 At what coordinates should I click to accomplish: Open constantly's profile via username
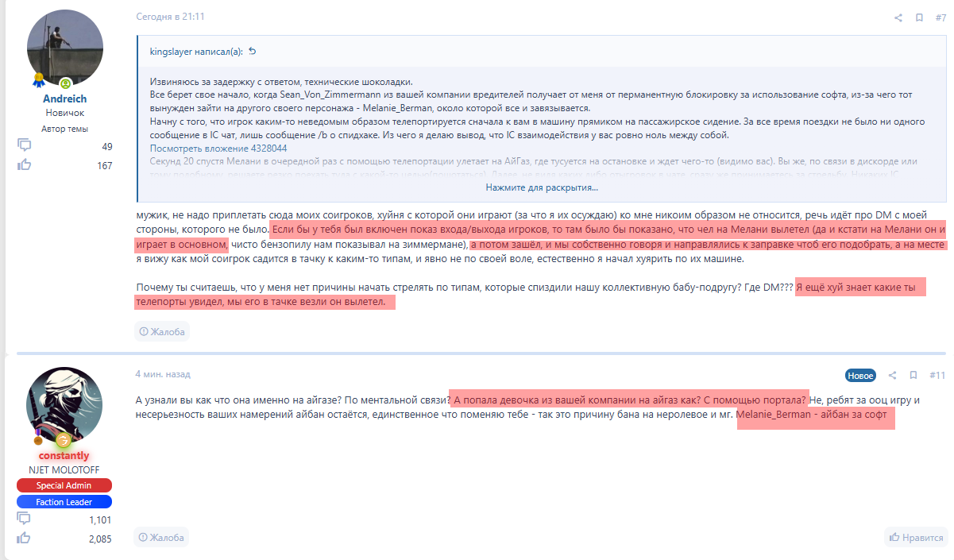(x=64, y=456)
